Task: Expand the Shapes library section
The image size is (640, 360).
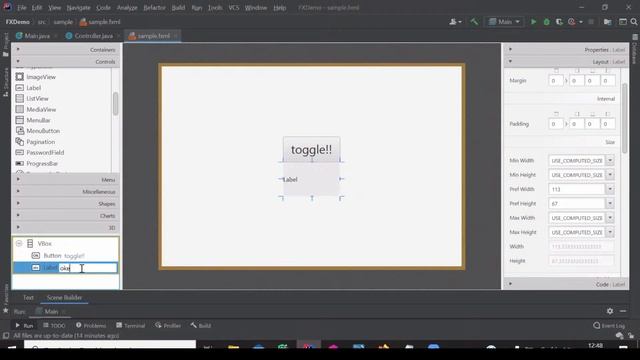Action: click(x=66, y=204)
